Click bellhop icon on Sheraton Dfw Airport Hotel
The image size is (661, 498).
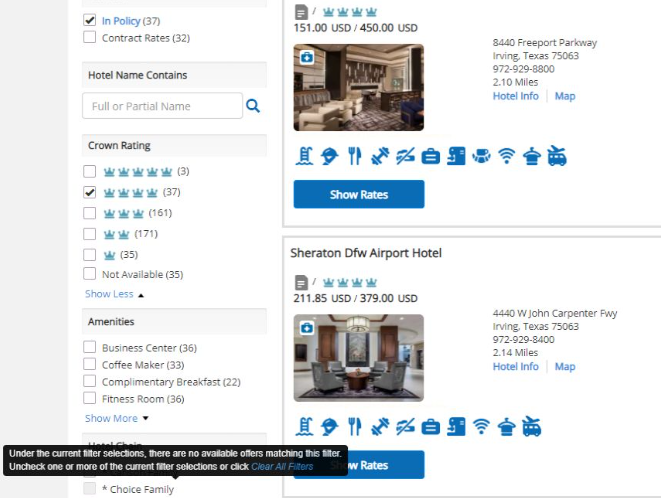coord(330,426)
